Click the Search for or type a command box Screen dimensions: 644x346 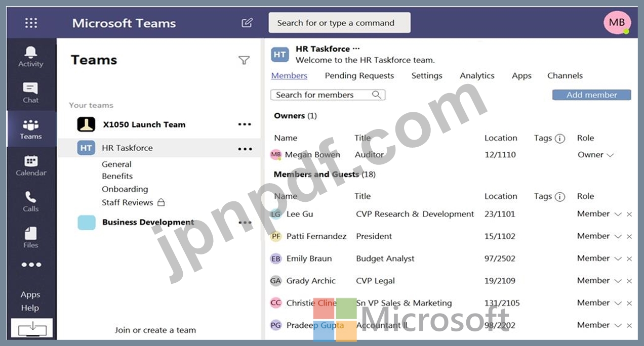coord(340,23)
